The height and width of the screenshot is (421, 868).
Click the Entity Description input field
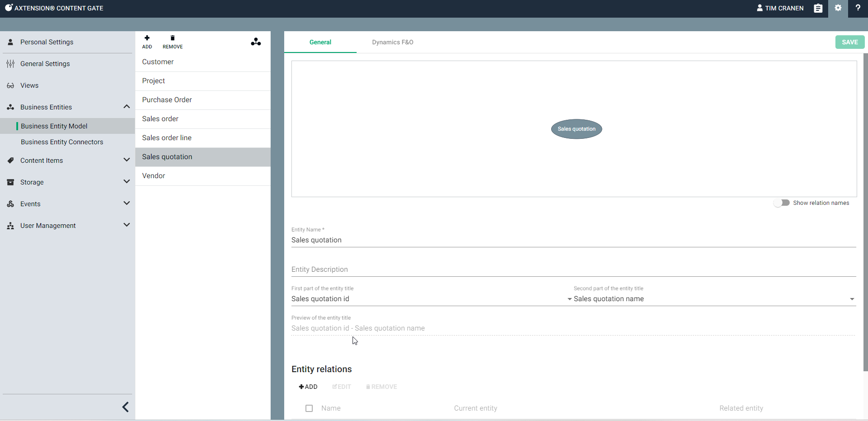click(x=573, y=270)
